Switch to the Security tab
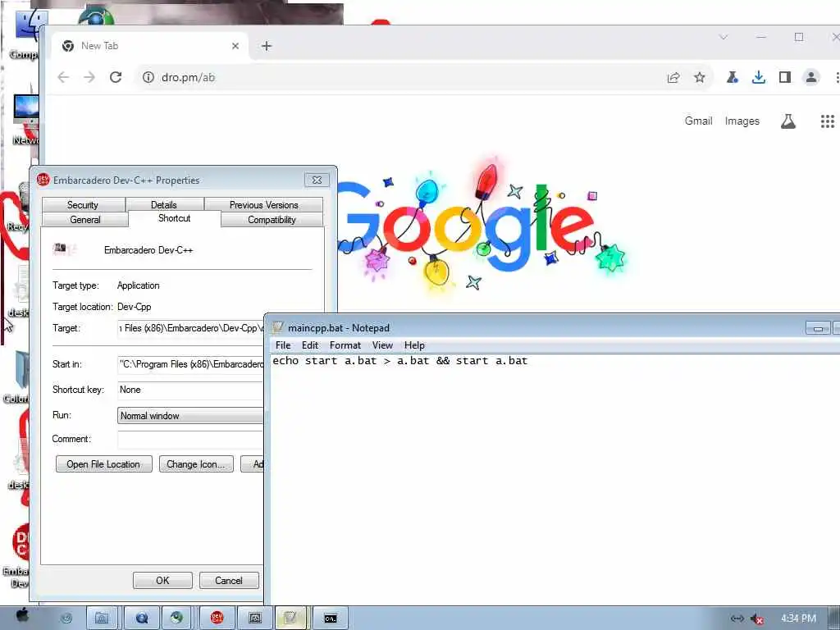The width and height of the screenshot is (840, 630). [83, 204]
